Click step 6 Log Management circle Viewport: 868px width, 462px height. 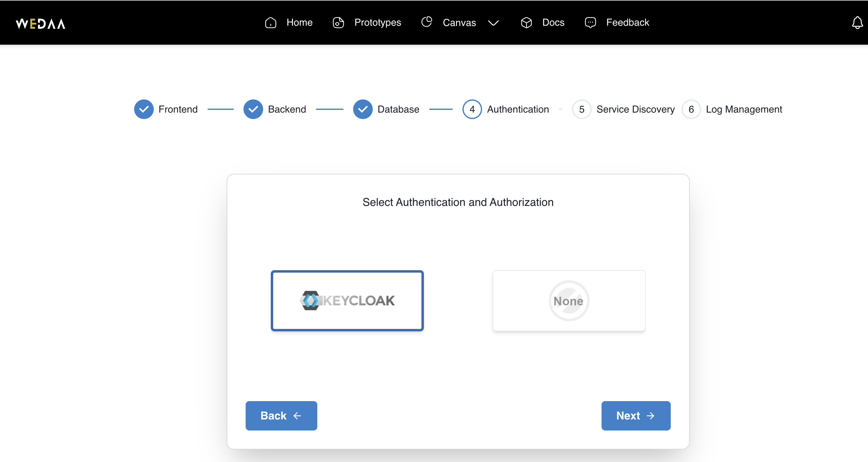click(x=691, y=109)
